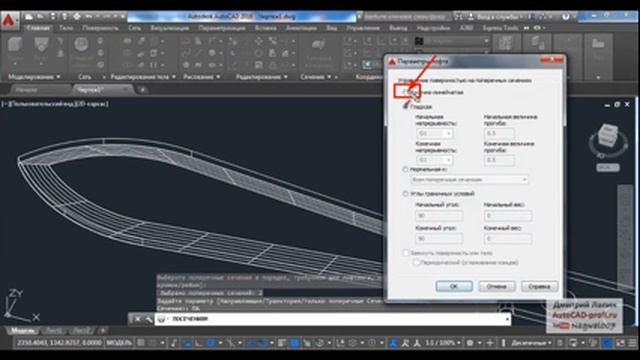The image size is (640, 360).
Task: Click the Section Plane icon in Сечение panel
Action: pos(318,45)
